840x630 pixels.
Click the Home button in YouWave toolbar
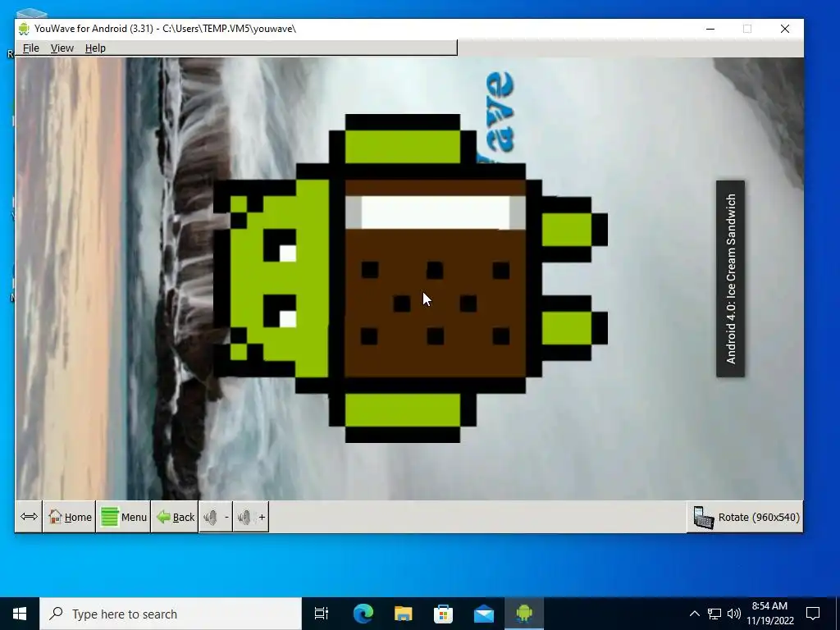pyautogui.click(x=70, y=517)
